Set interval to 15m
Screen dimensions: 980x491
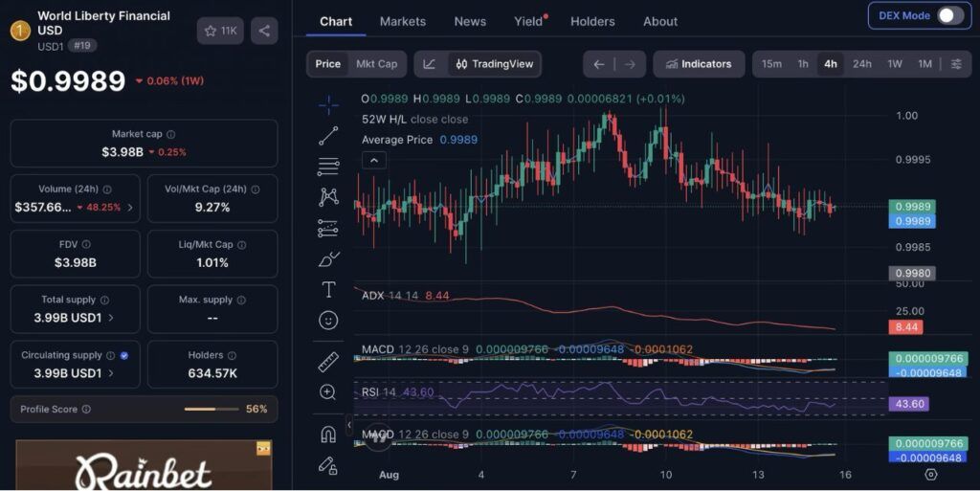pos(771,64)
